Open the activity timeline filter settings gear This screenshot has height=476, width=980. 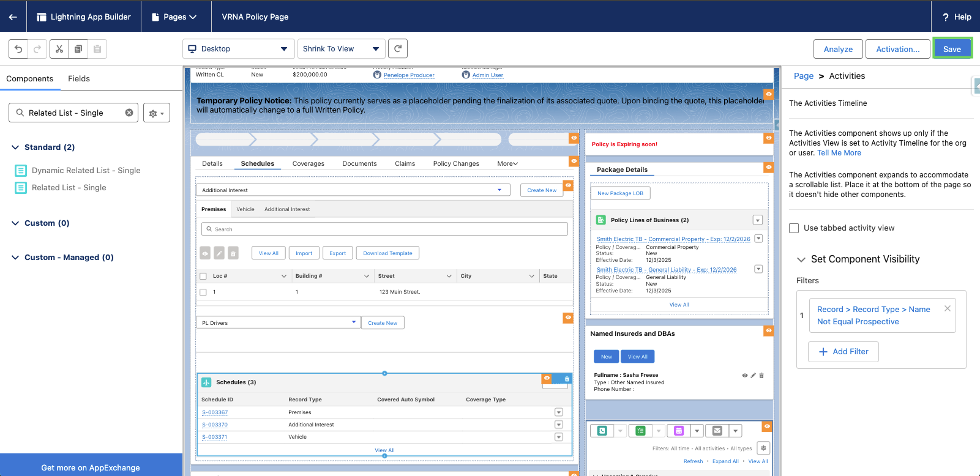point(763,448)
